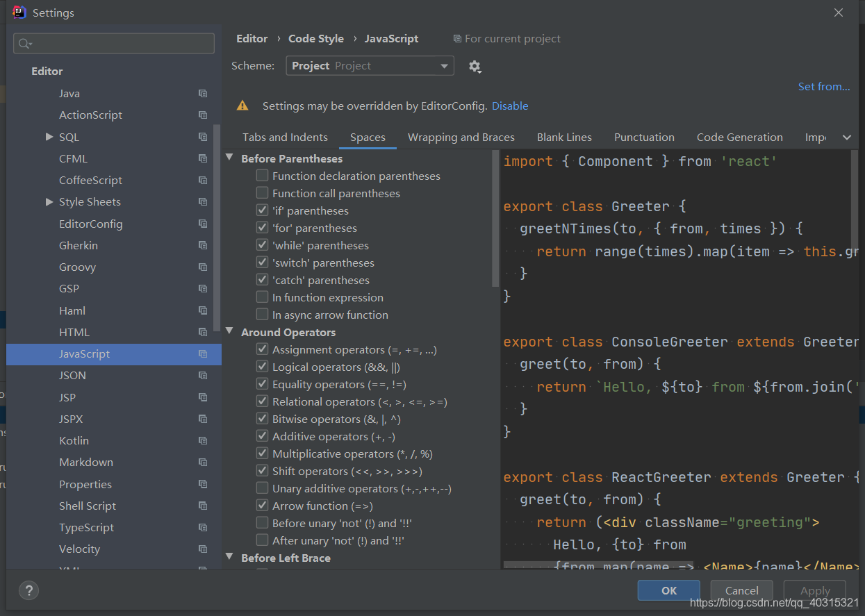Click the project-level icon next to JSP
The height and width of the screenshot is (616, 865).
click(x=203, y=397)
